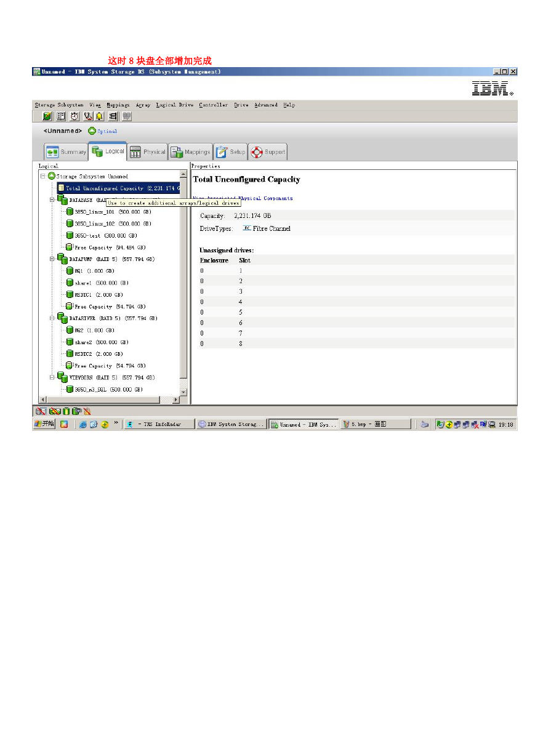Screen dimensions: 535x756
Task: Click the grayed-out last toolbar icon
Action: coord(126,115)
